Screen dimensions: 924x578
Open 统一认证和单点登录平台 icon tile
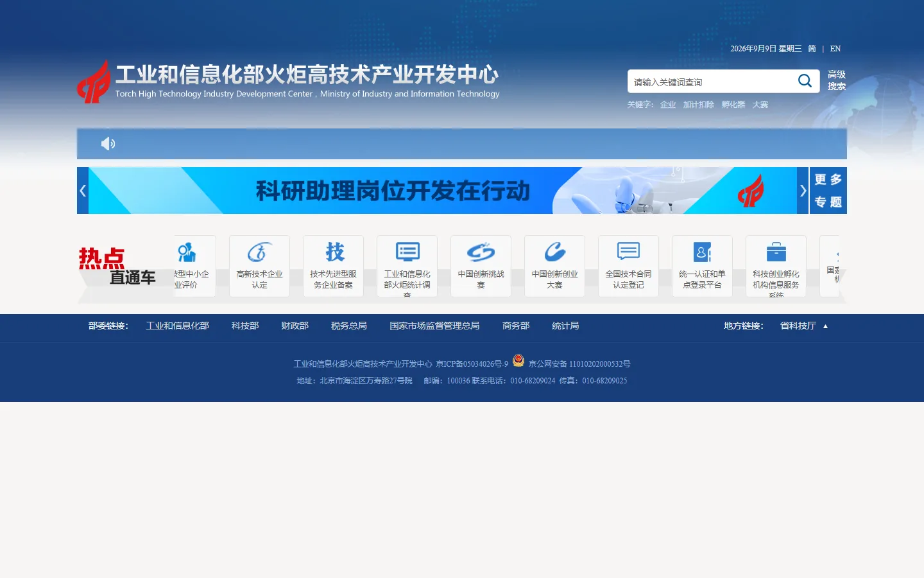[702, 266]
